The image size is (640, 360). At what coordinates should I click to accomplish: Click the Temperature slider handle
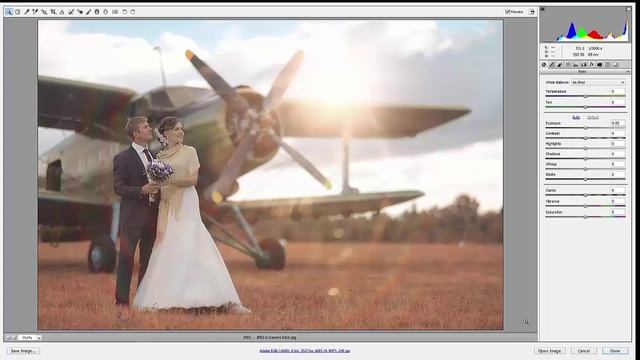(x=585, y=96)
